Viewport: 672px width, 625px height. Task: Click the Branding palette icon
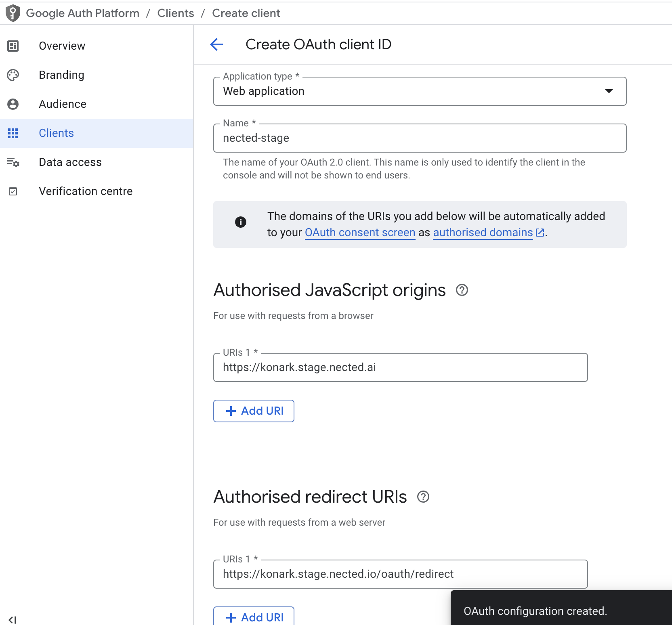point(13,75)
